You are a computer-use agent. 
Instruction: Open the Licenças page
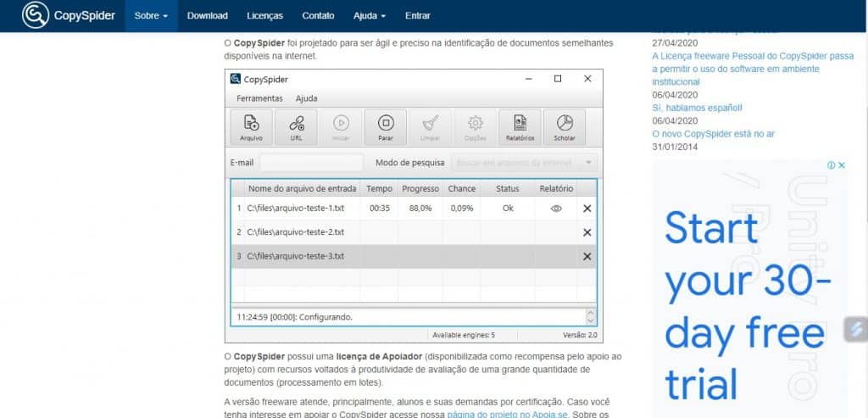(264, 15)
